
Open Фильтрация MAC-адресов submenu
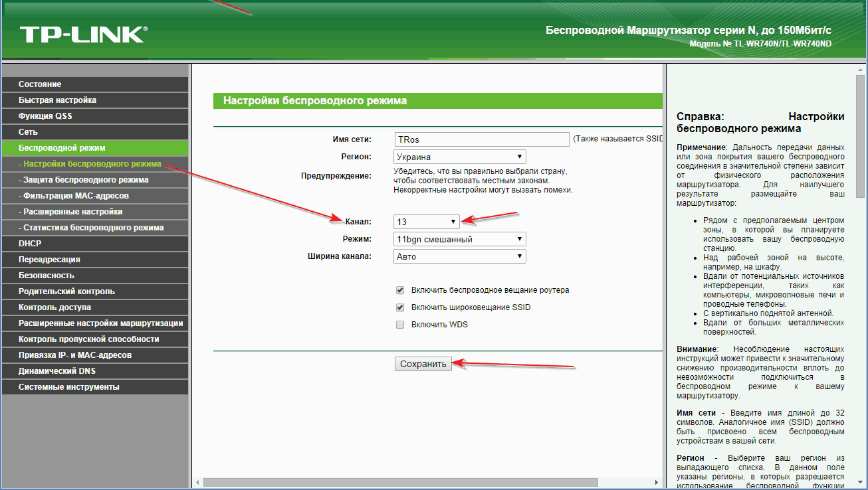click(74, 196)
